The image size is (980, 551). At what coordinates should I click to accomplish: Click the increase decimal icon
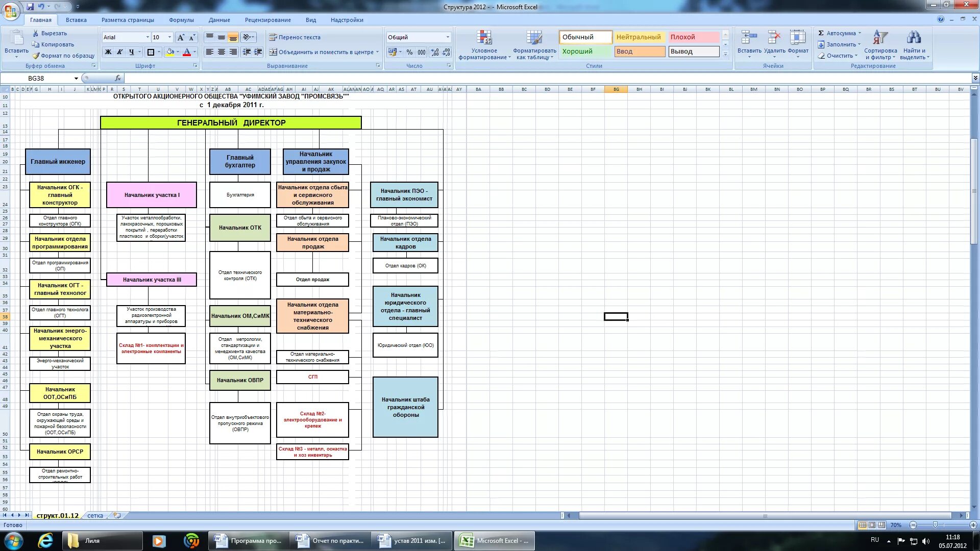tap(435, 52)
